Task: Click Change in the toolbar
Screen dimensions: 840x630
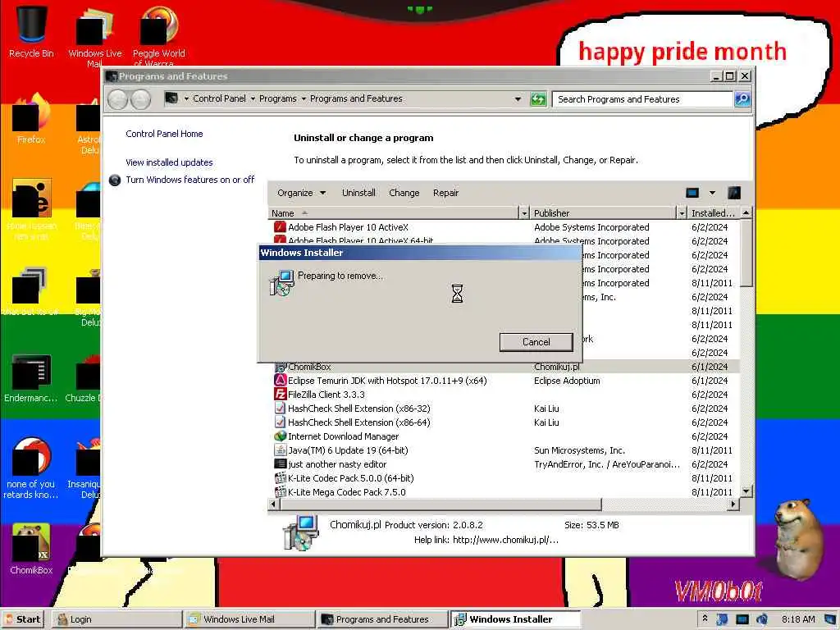Action: (x=404, y=193)
